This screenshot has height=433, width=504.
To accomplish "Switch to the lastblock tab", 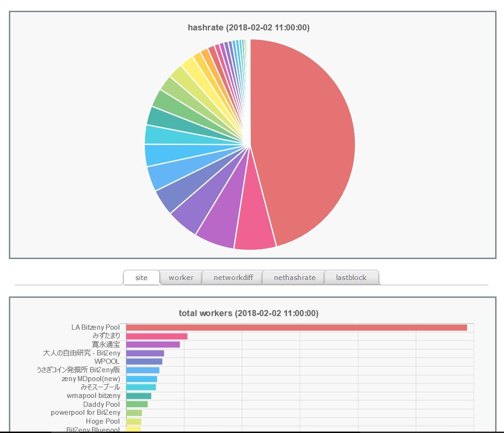I will (x=351, y=277).
